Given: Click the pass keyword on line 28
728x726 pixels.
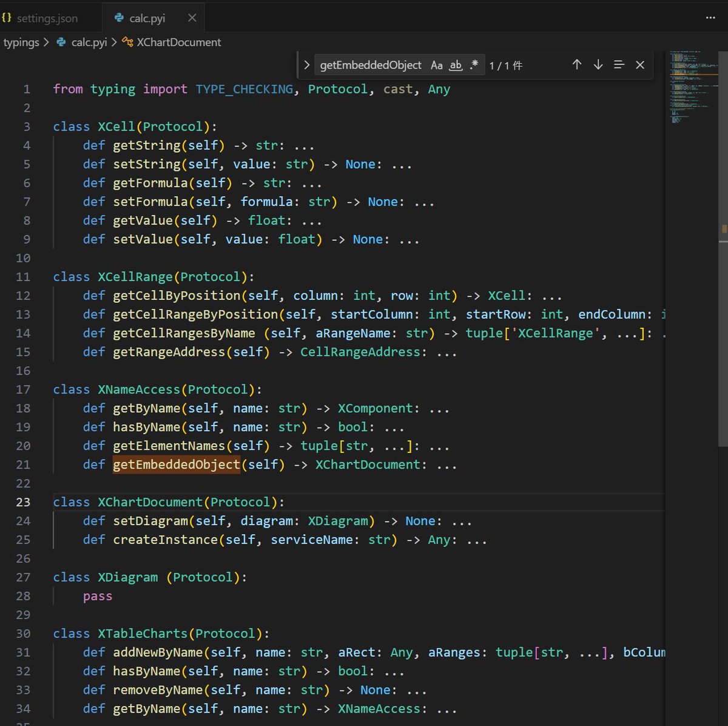Looking at the screenshot, I should pyautogui.click(x=98, y=596).
